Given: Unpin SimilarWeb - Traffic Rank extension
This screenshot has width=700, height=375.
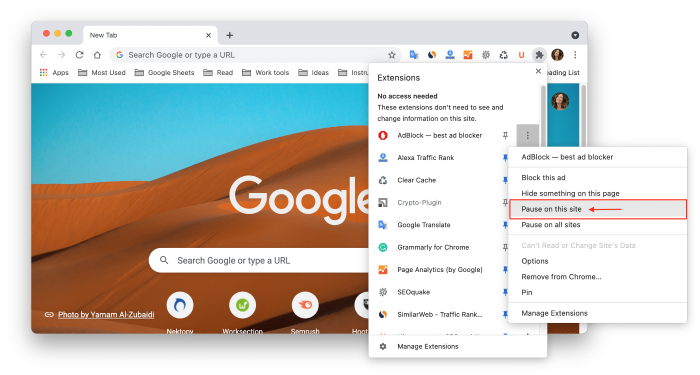Looking at the screenshot, I should click(x=505, y=314).
